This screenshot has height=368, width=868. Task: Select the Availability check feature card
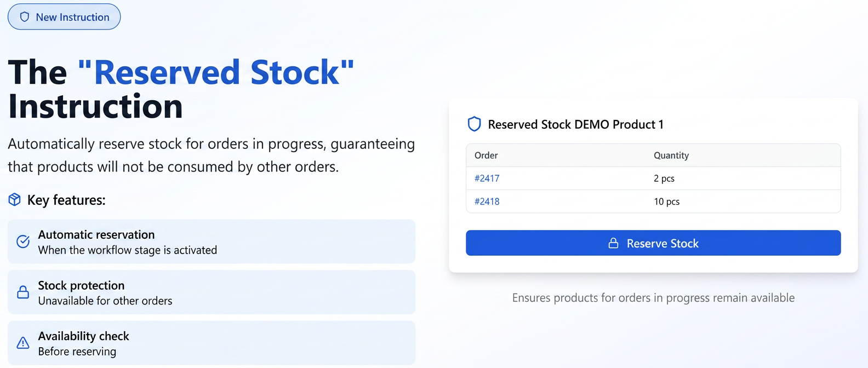(212, 343)
